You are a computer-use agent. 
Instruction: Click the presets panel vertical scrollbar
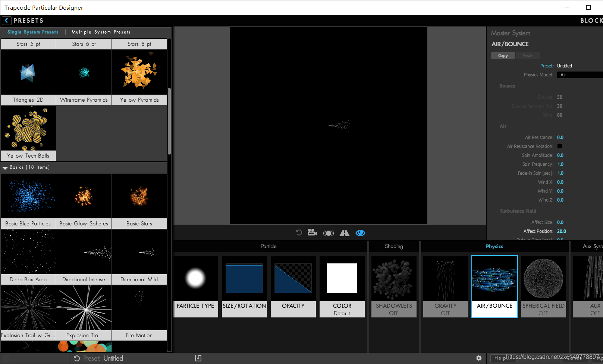coord(169,121)
